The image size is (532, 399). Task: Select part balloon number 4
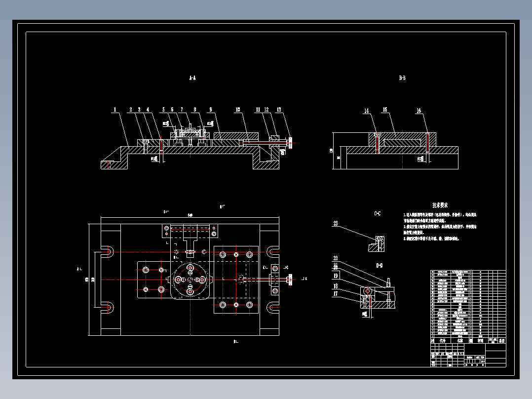tap(148, 109)
